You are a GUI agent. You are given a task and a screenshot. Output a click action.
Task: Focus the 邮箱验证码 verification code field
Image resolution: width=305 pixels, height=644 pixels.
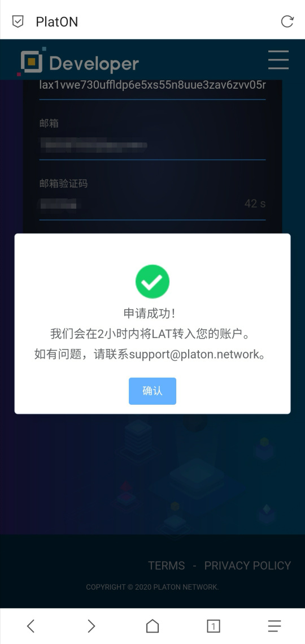(152, 204)
